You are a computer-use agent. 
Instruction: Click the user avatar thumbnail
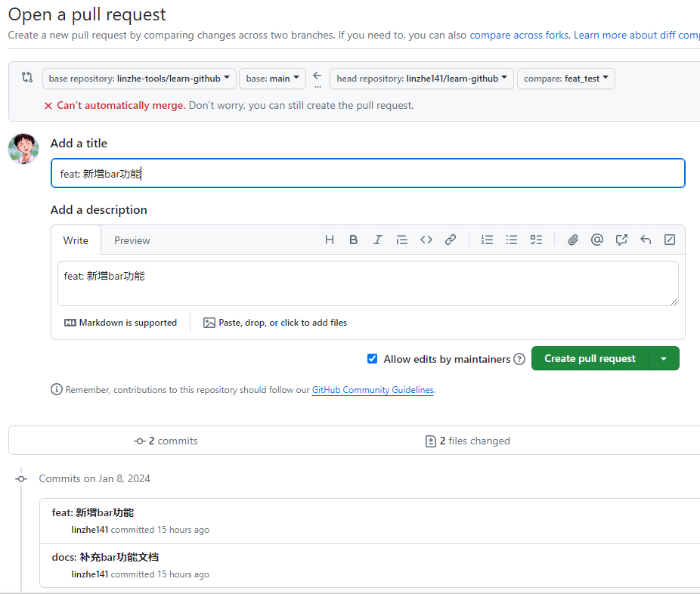[x=23, y=149]
